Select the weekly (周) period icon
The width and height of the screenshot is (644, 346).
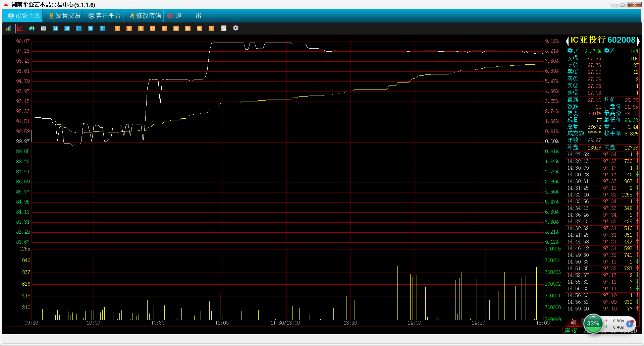tap(67, 28)
